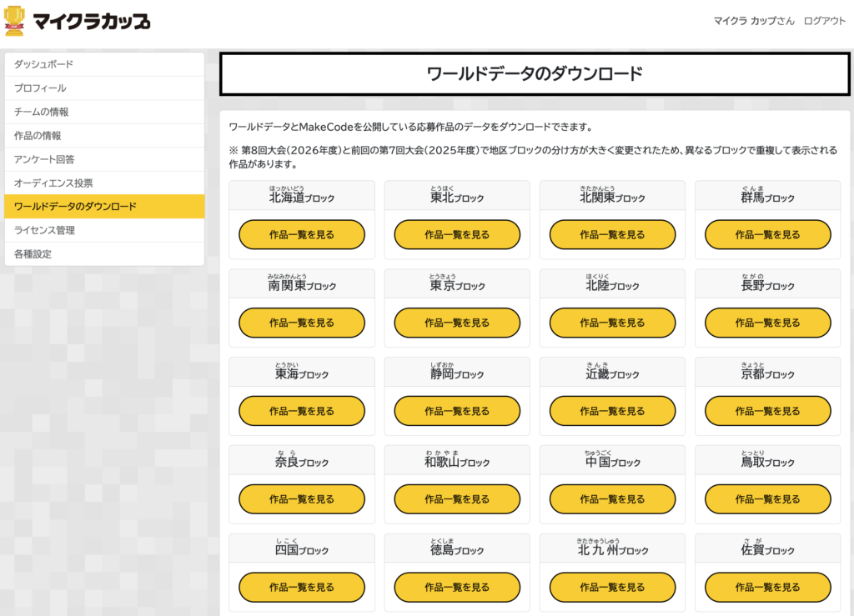The image size is (854, 616).
Task: Select the highlighted ワールドデータのダウンロード sidebar item
Action: pyautogui.click(x=104, y=207)
